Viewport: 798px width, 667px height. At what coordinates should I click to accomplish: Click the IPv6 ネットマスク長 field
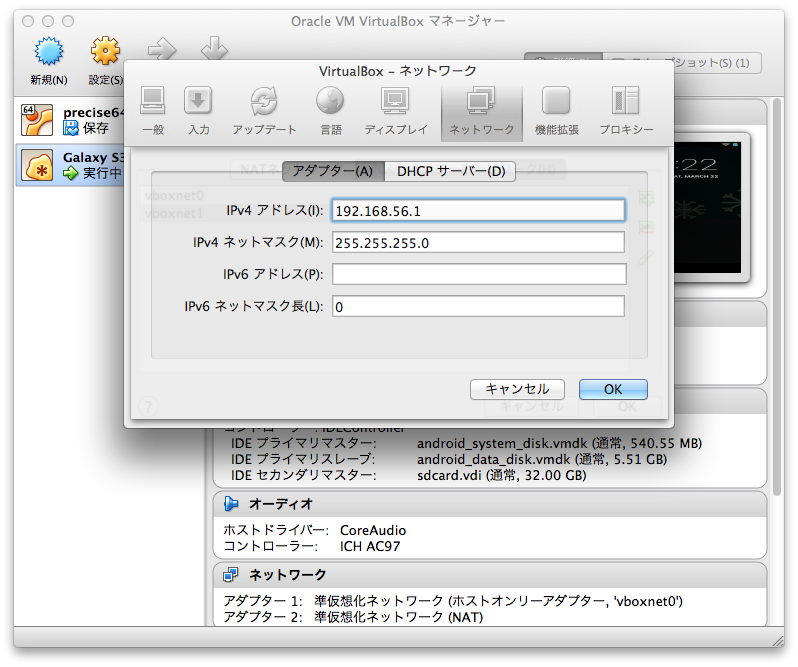(478, 306)
